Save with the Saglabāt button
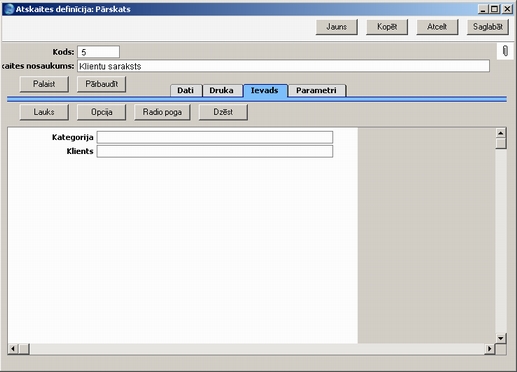Screen dimensions: 517x372 click(x=487, y=27)
